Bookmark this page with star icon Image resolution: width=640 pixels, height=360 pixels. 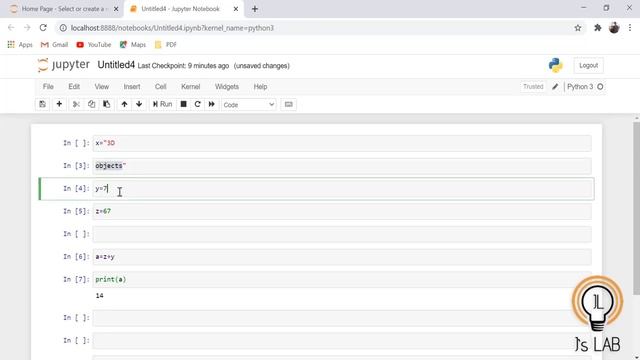coord(578,28)
